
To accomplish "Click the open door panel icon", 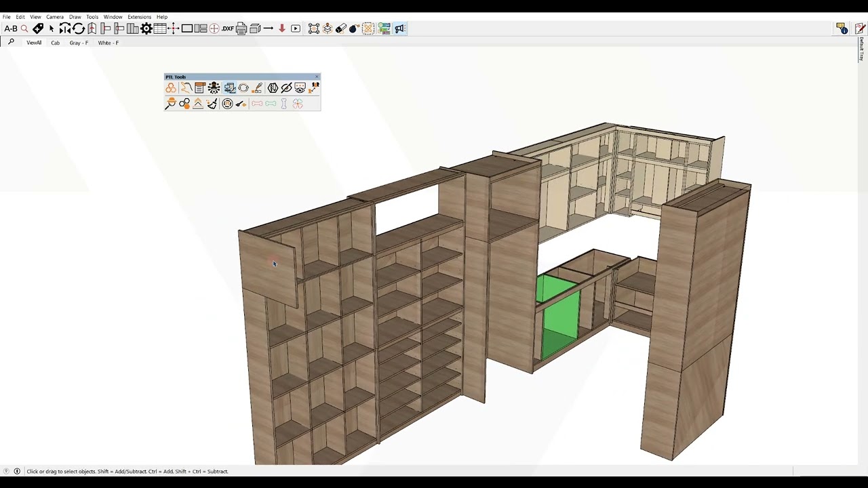I will pyautogui.click(x=92, y=28).
